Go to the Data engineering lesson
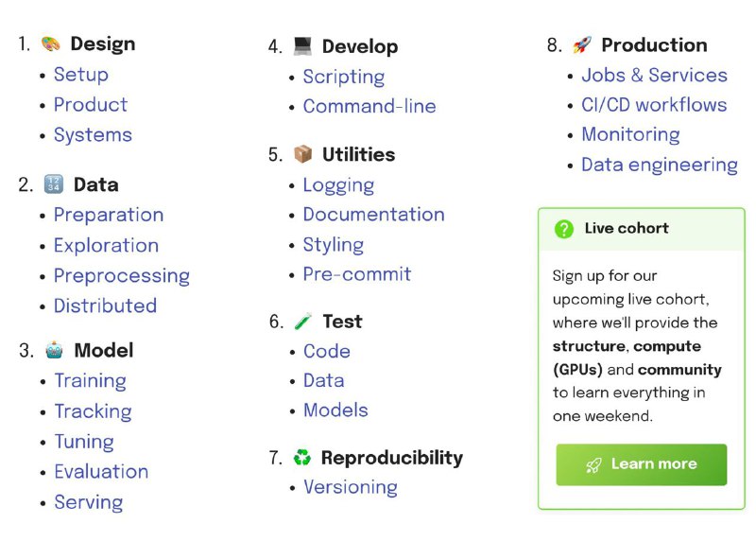Image resolution: width=756 pixels, height=541 pixels. [x=659, y=165]
